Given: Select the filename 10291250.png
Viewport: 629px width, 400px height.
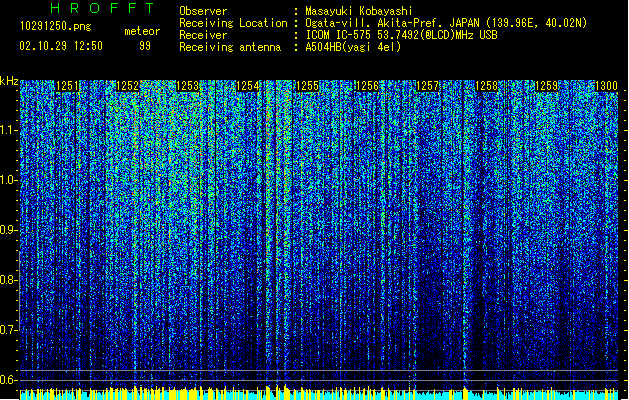Looking at the screenshot, I should (x=56, y=26).
